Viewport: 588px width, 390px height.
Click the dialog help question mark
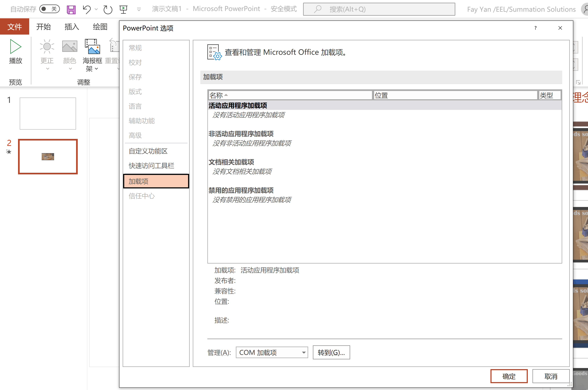(x=535, y=28)
